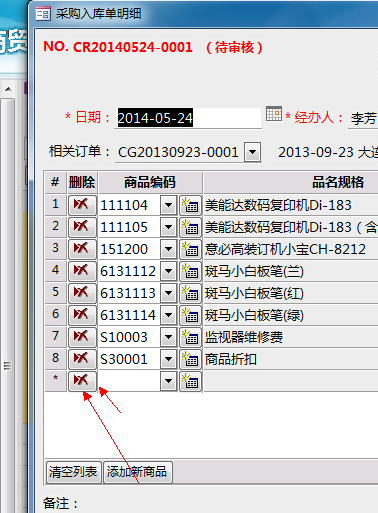Click the date field showing 2014-05-24

click(x=188, y=118)
